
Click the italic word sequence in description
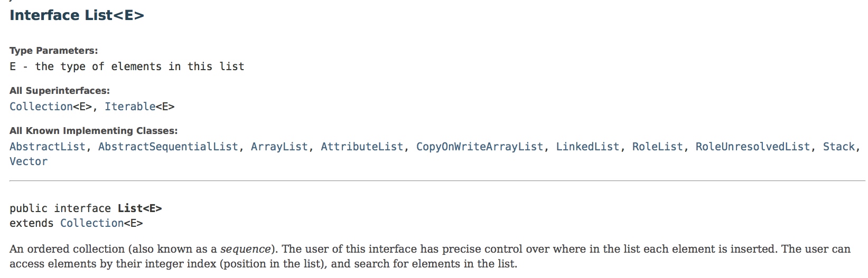coord(245,249)
